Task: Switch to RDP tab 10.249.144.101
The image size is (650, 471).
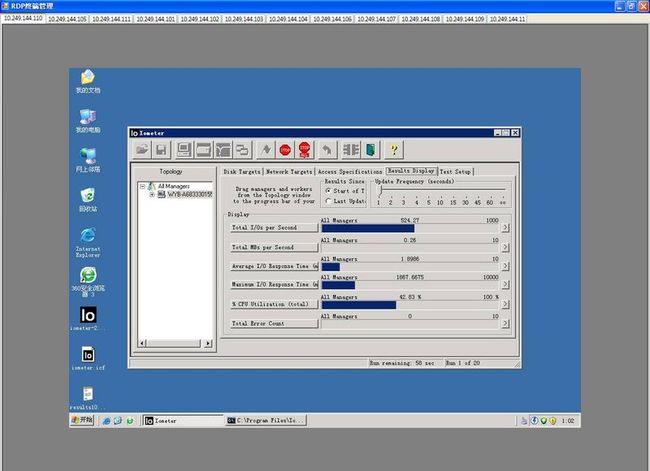Action: coord(155,19)
